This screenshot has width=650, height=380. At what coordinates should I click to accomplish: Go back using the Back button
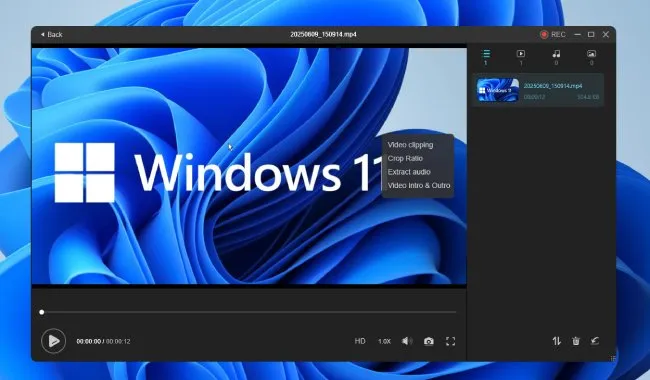51,34
